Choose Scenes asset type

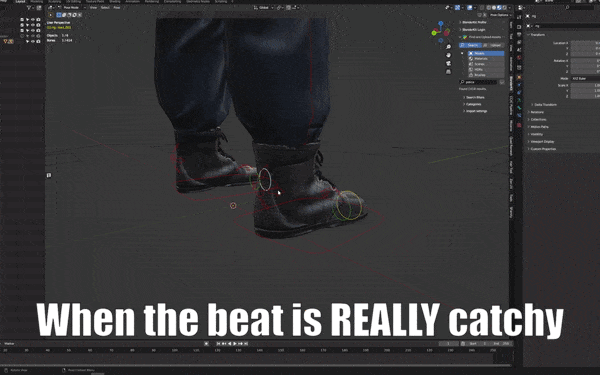tap(486, 64)
